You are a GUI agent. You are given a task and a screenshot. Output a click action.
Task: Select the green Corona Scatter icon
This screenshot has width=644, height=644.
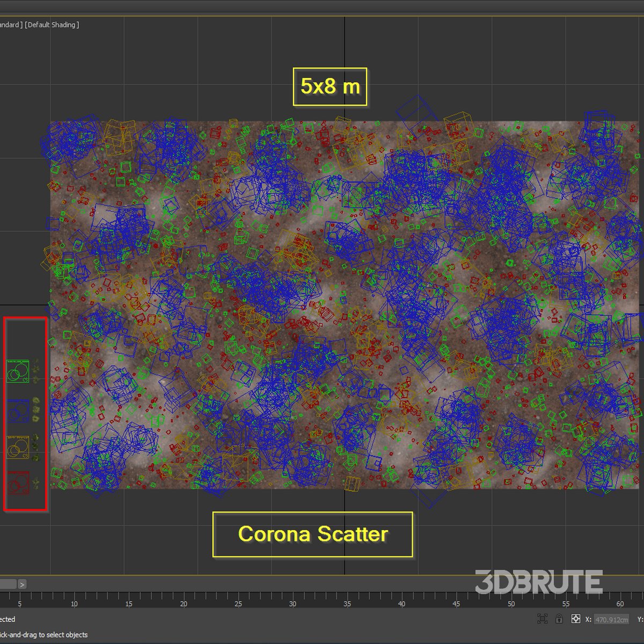(x=18, y=371)
